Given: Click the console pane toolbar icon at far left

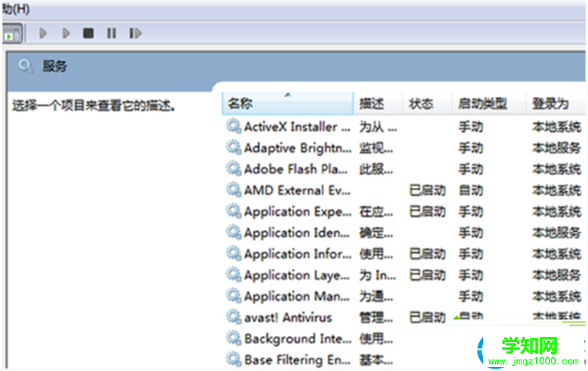Looking at the screenshot, I should click(12, 33).
